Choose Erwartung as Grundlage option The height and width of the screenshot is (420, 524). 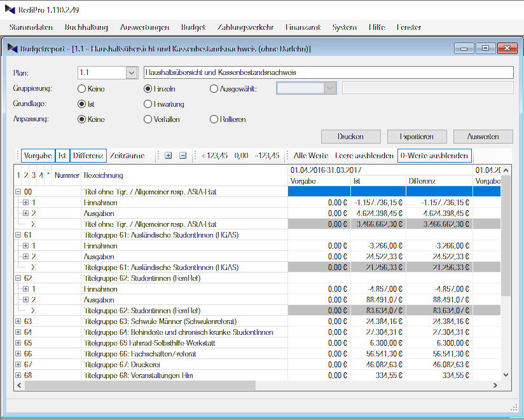(x=148, y=104)
